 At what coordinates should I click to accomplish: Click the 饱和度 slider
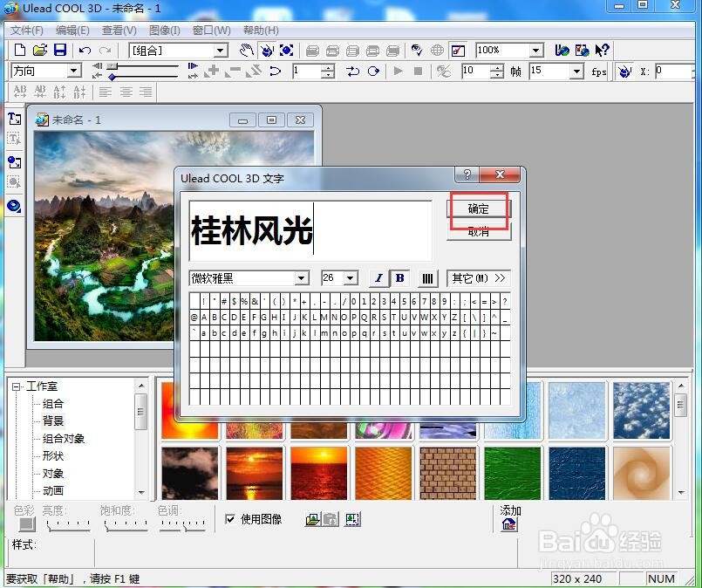tap(126, 525)
